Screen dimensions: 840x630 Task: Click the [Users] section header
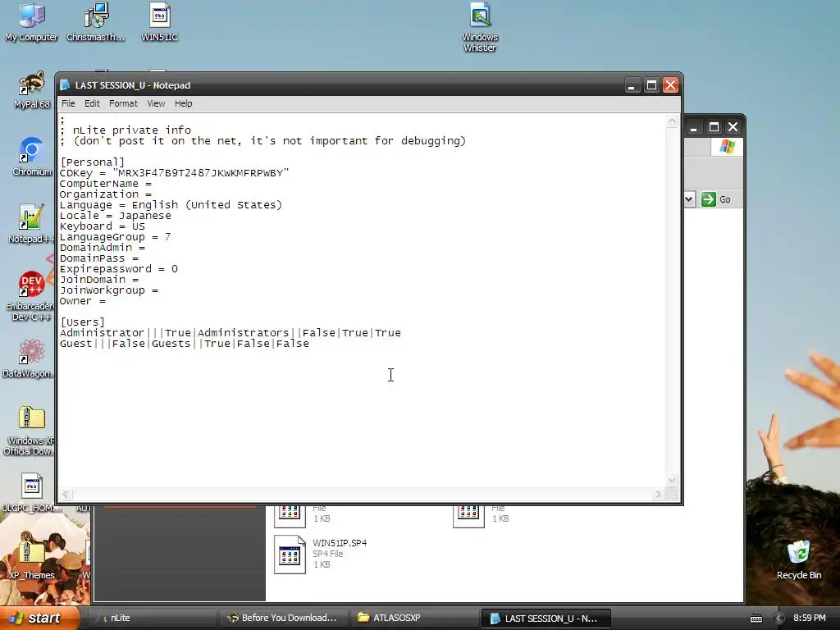pos(83,322)
